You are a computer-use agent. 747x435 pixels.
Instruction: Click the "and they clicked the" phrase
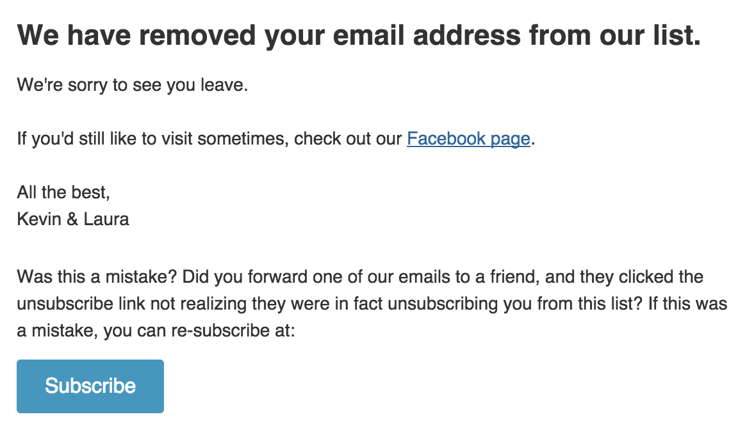point(624,277)
